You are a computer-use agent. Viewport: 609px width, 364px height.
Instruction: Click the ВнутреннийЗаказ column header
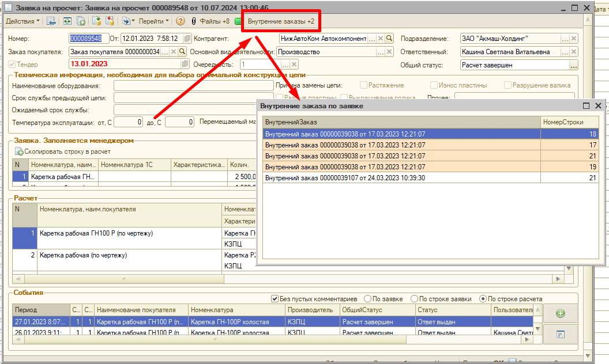tap(401, 122)
